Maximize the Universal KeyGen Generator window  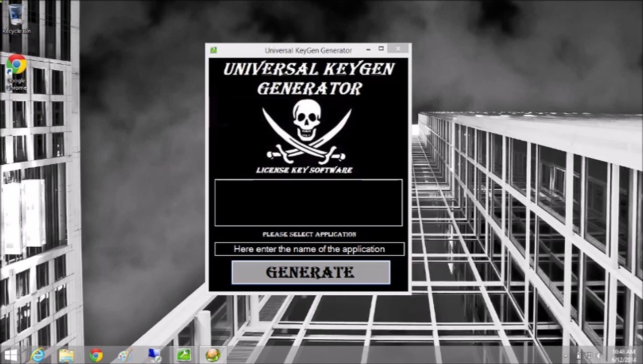point(381,49)
